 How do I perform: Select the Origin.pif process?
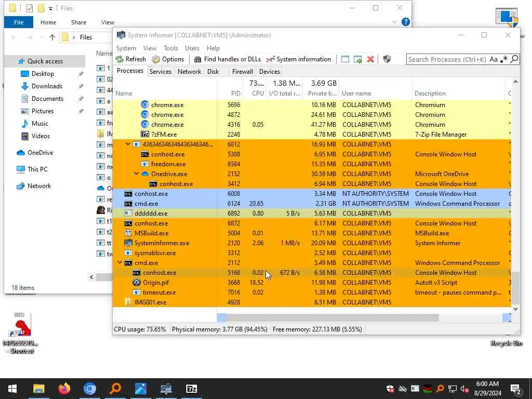click(312, 282)
